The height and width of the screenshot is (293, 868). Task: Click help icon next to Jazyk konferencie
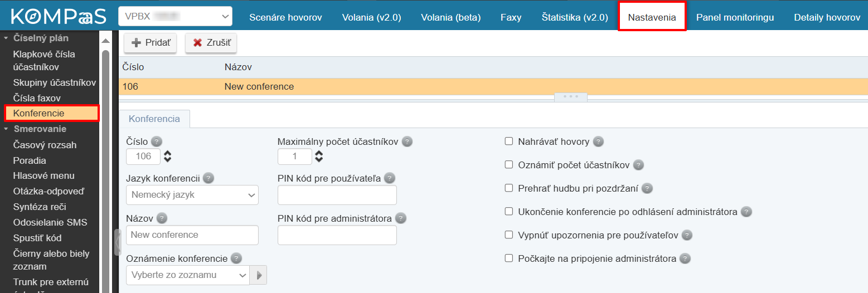tap(208, 178)
